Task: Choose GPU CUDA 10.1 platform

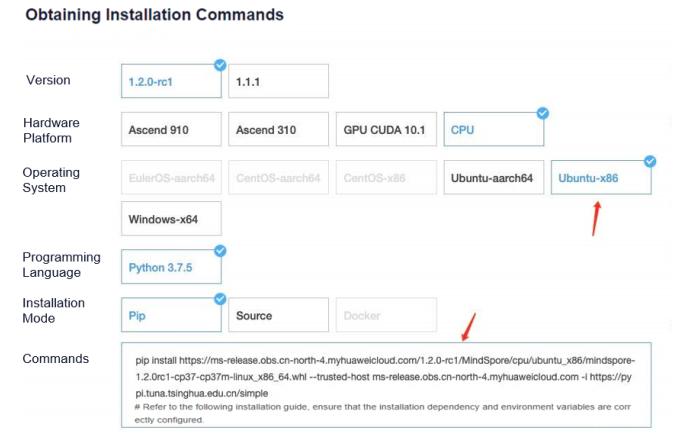Action: coord(385,129)
